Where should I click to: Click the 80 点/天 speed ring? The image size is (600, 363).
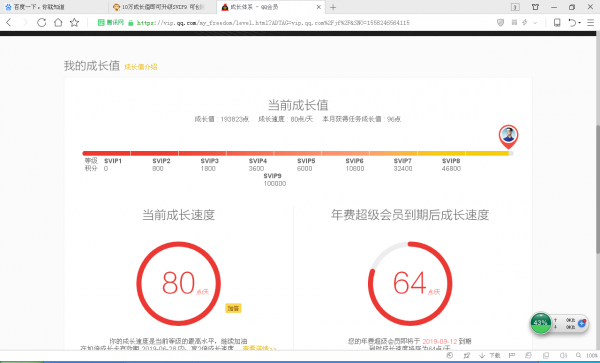coord(178,283)
